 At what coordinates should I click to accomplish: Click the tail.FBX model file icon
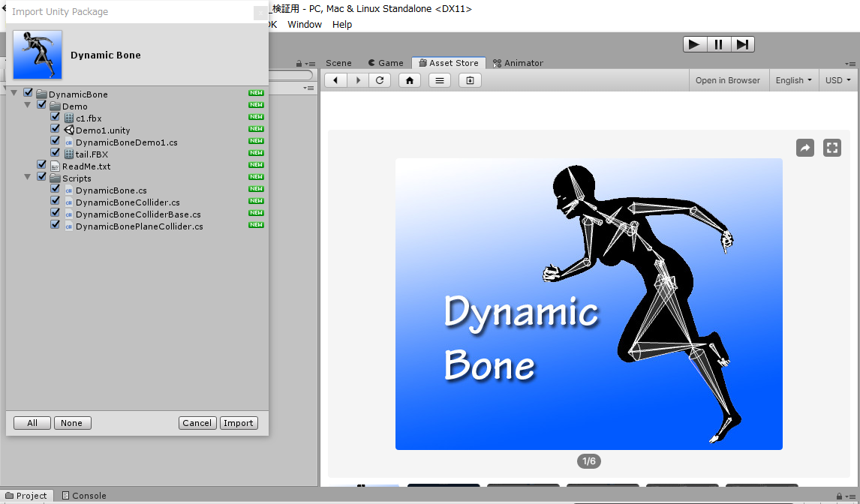[68, 154]
